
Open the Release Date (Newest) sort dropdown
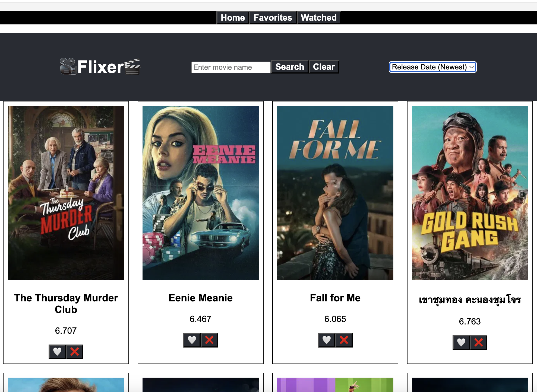[432, 67]
